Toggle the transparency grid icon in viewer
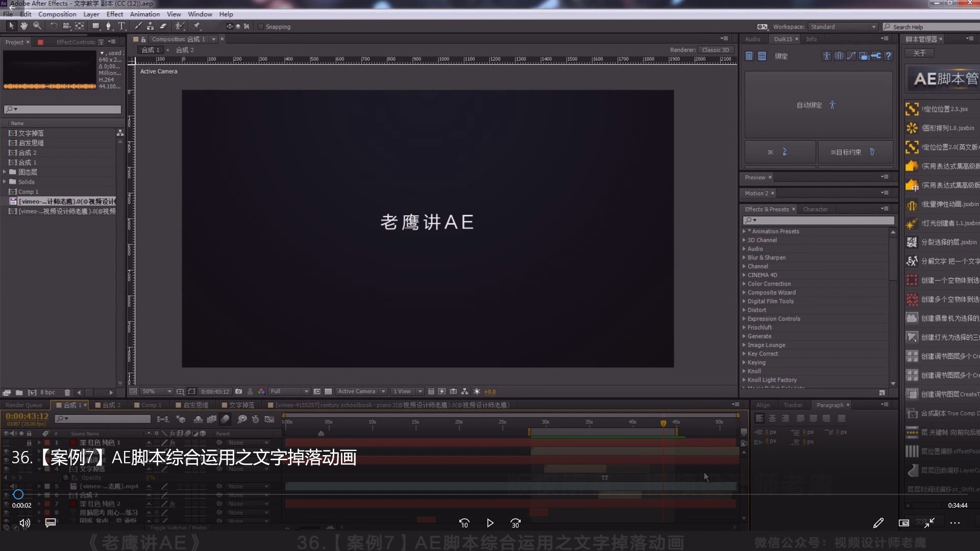980x551 pixels. click(x=328, y=391)
